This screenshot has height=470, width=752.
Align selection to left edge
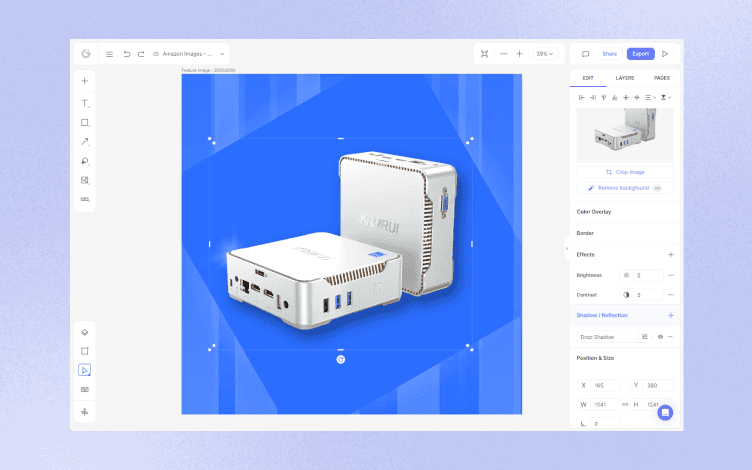click(x=581, y=97)
